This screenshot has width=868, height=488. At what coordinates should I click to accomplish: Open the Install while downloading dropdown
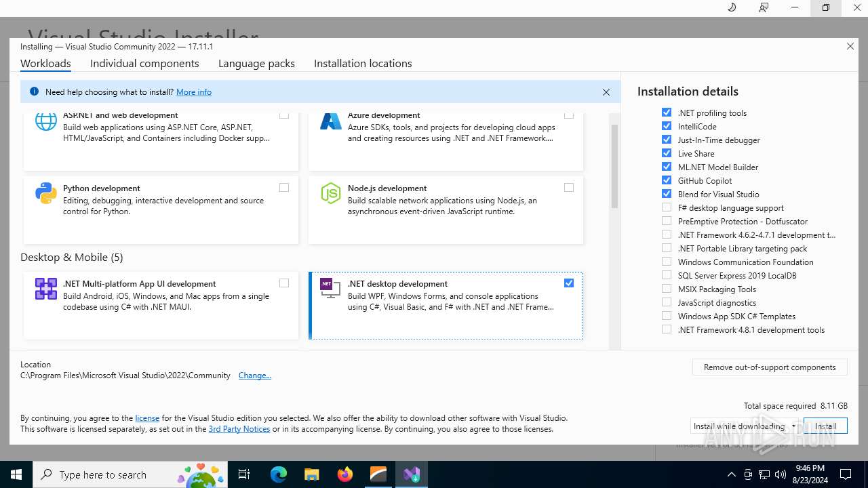coord(745,426)
